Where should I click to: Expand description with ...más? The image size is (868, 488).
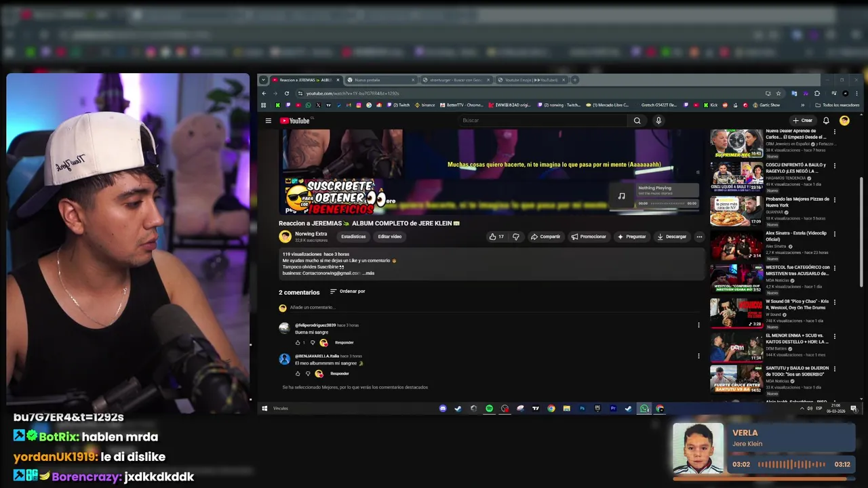368,273
